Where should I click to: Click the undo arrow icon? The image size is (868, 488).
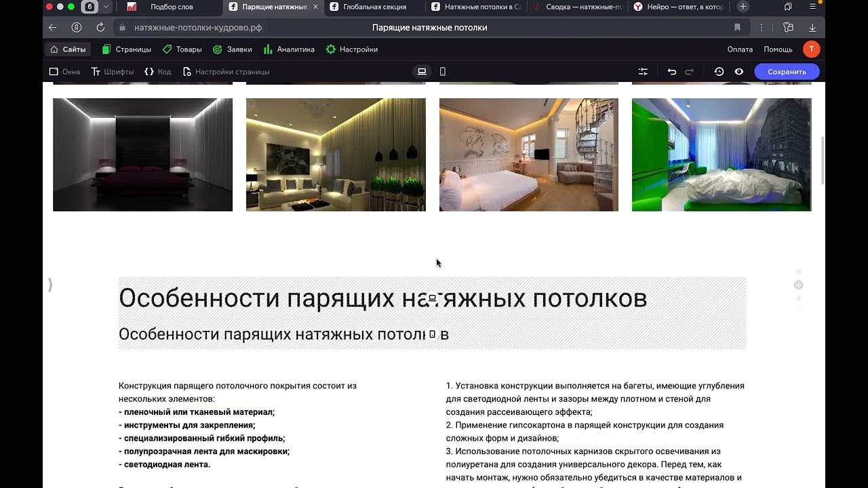(x=671, y=72)
